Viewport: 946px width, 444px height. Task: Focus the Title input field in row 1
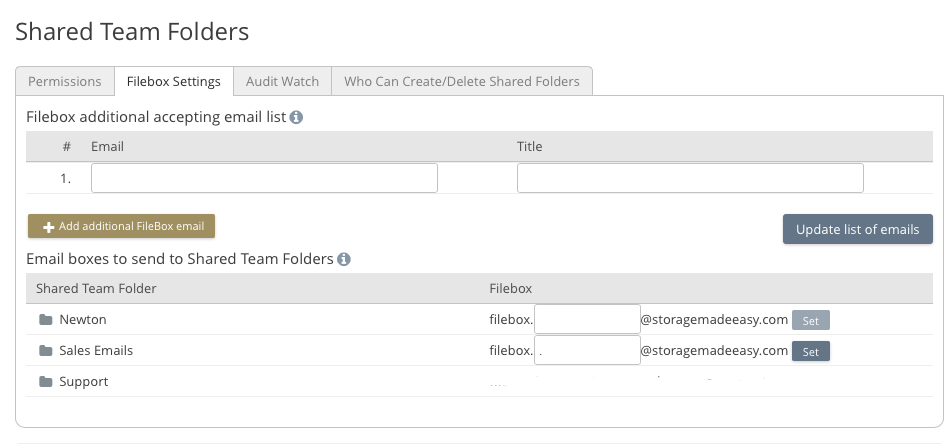[690, 178]
